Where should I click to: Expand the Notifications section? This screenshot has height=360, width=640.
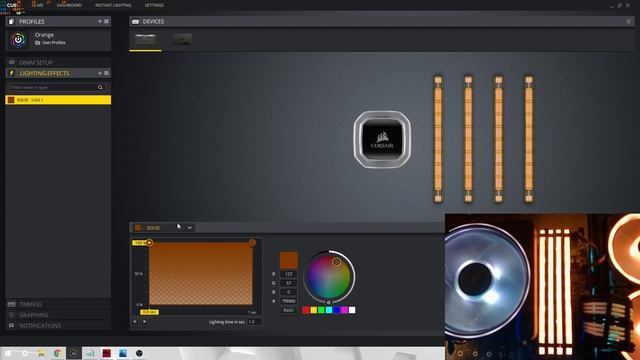click(58, 325)
